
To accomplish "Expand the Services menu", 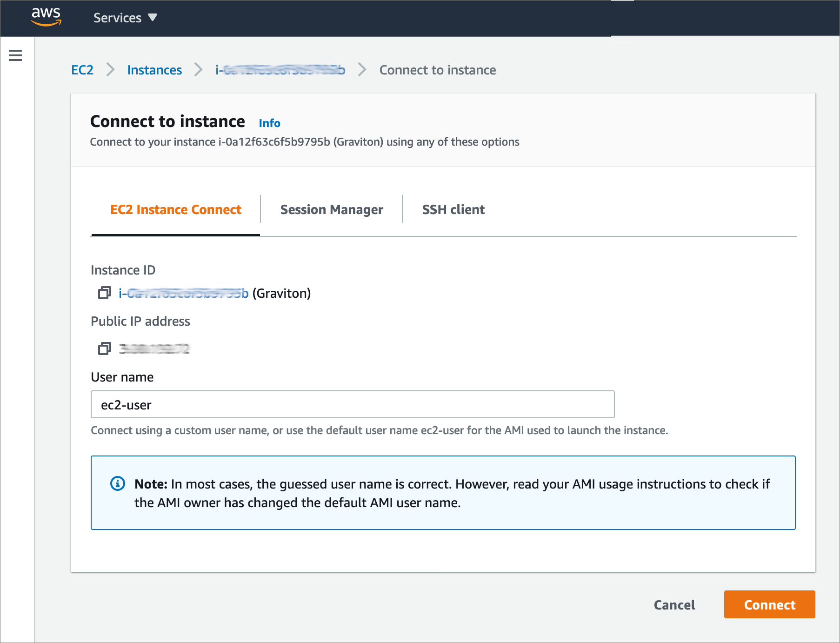I will pyautogui.click(x=118, y=17).
